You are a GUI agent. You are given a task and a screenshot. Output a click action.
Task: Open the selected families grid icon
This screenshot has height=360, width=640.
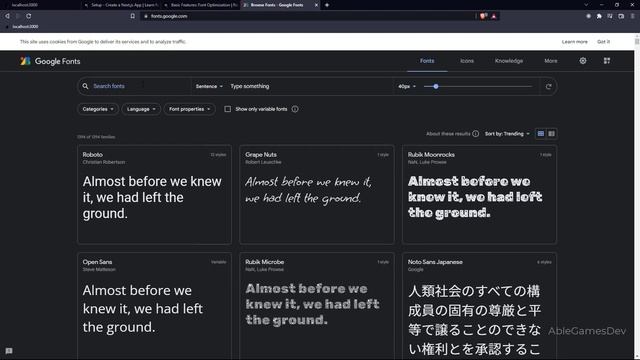[607, 61]
